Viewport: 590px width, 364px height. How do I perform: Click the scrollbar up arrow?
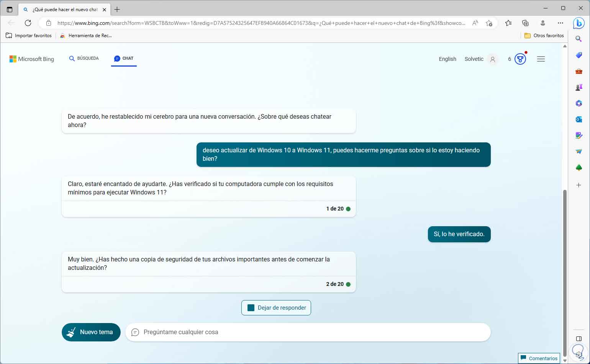pos(565,46)
